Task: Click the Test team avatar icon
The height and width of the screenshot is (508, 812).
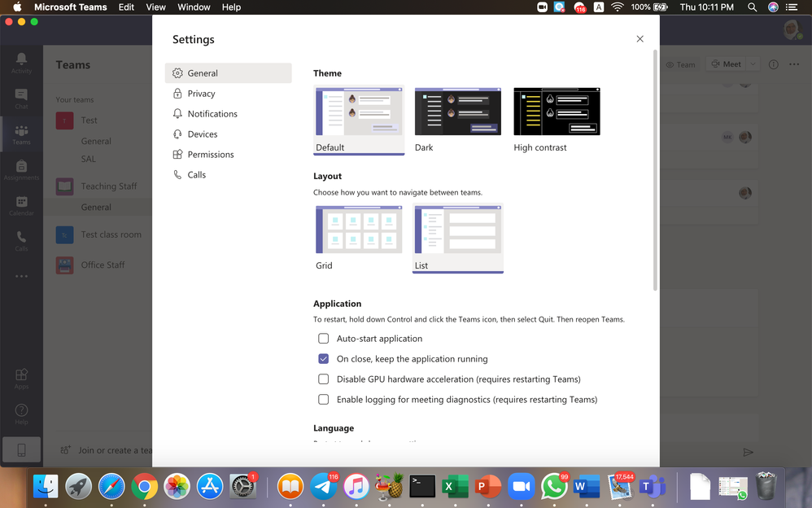Action: [65, 120]
